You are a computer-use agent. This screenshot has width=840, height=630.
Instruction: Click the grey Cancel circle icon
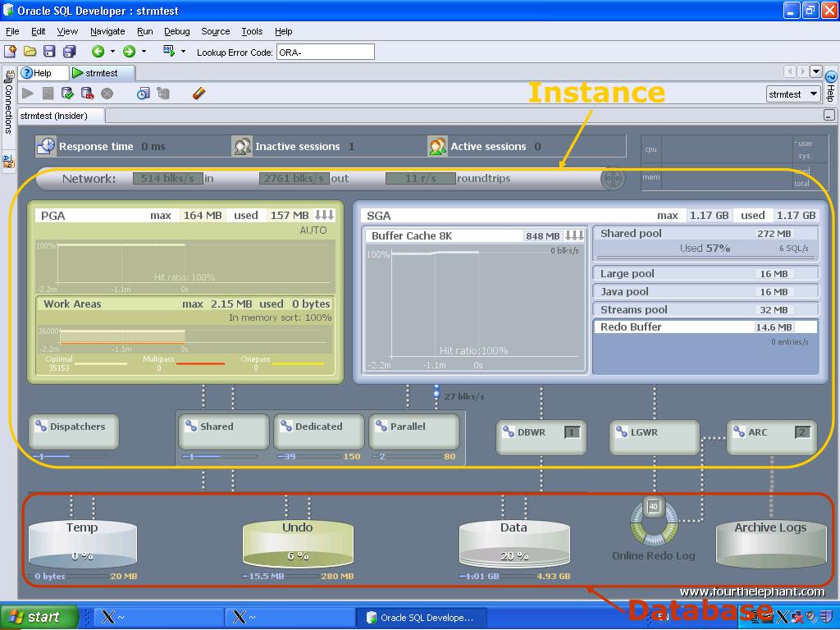107,94
